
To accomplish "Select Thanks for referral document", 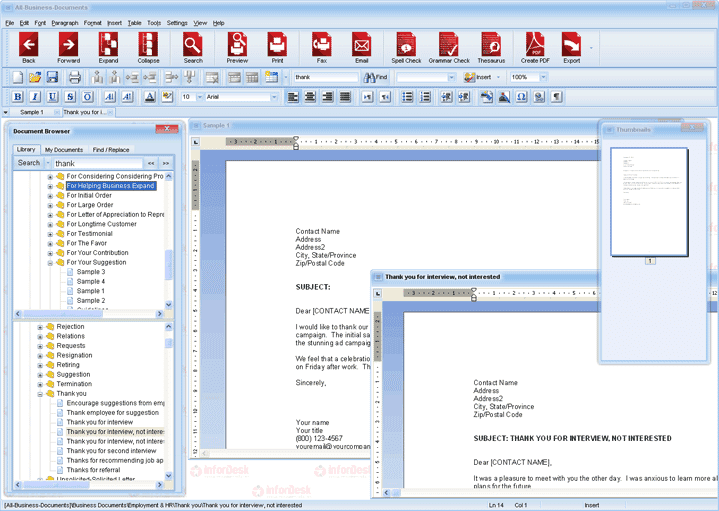I will click(93, 470).
